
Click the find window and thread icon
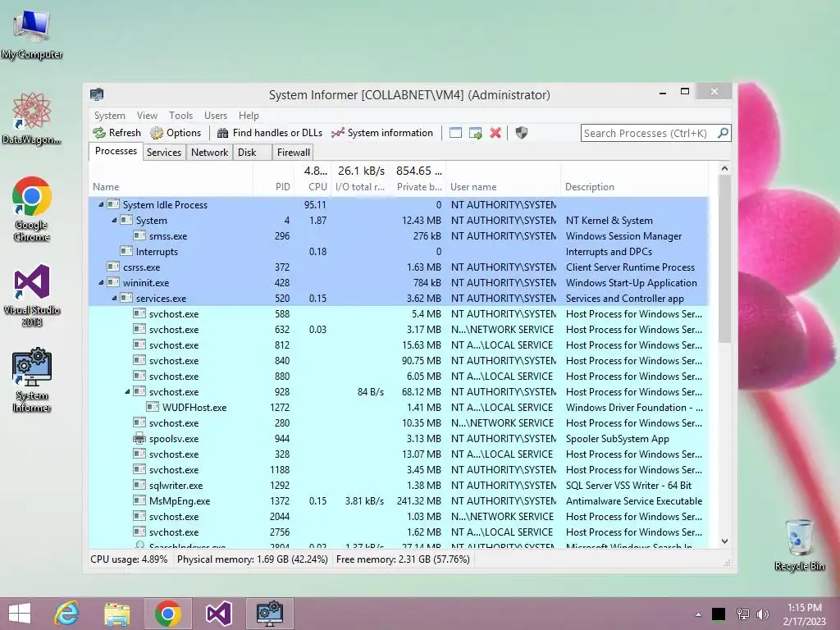475,133
